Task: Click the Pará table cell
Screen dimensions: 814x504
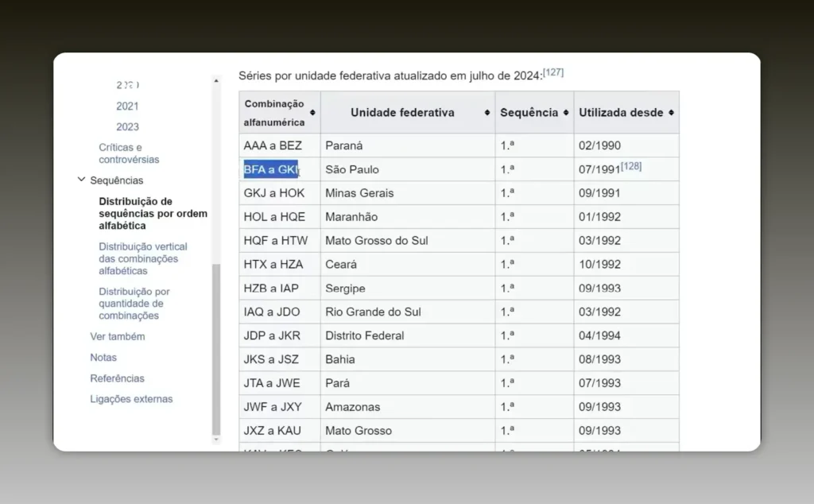Action: tap(408, 383)
